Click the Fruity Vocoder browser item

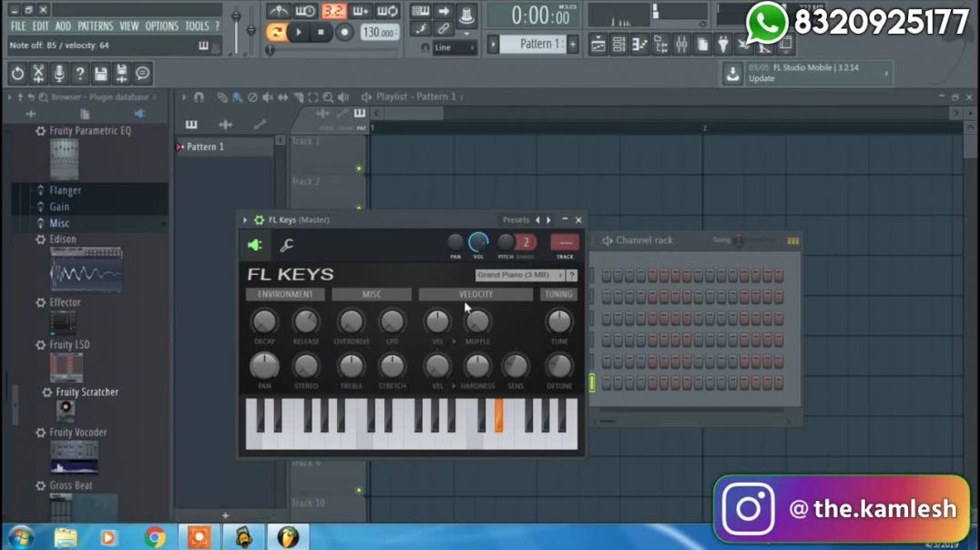[77, 433]
